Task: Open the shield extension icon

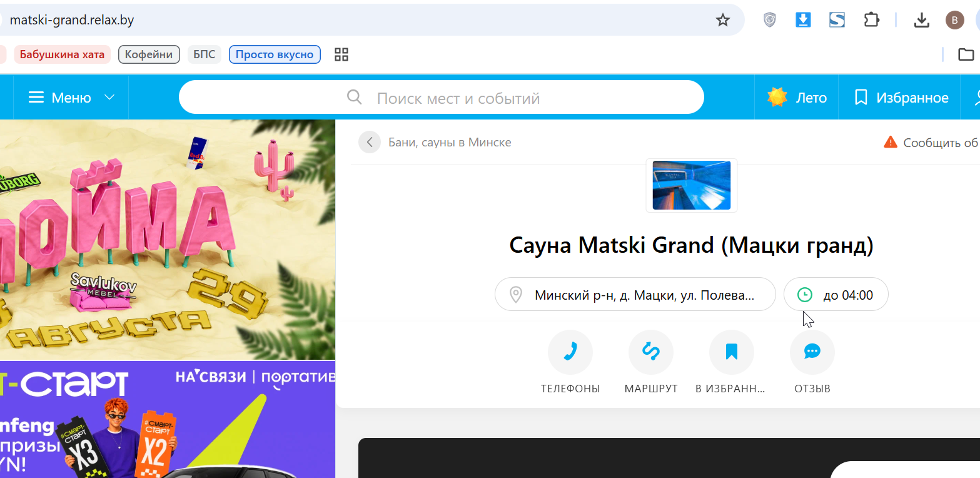Action: click(x=770, y=20)
